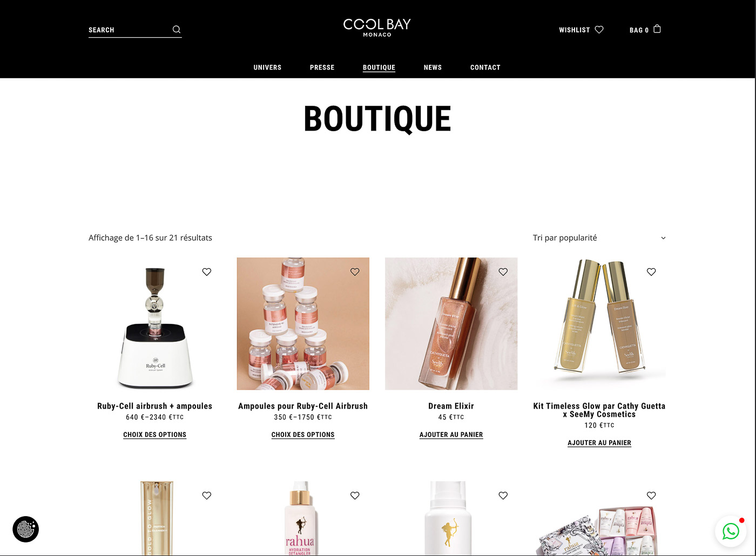Open the Dream Elixir product image
756x556 pixels.
[x=451, y=324]
